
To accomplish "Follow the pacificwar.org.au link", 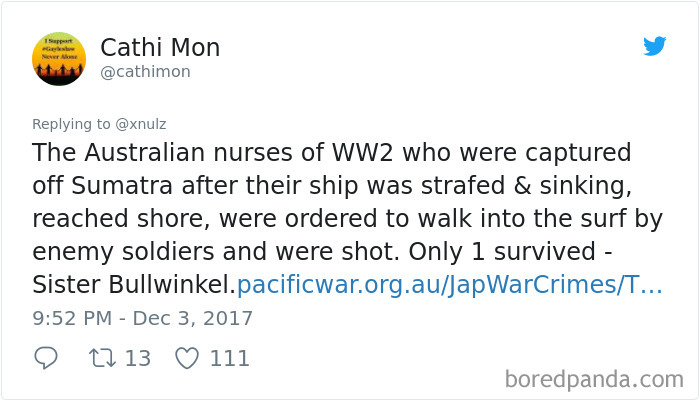I will click(449, 285).
